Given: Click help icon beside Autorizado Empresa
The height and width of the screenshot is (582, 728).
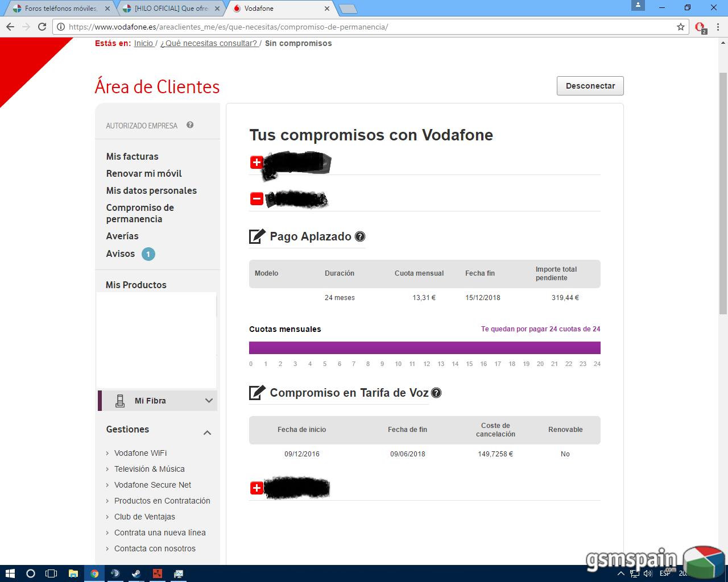Looking at the screenshot, I should pos(190,125).
